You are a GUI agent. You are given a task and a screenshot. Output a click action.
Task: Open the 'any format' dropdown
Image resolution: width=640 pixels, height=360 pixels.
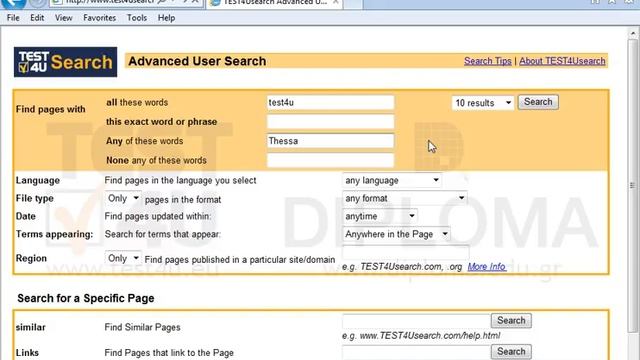(x=404, y=198)
